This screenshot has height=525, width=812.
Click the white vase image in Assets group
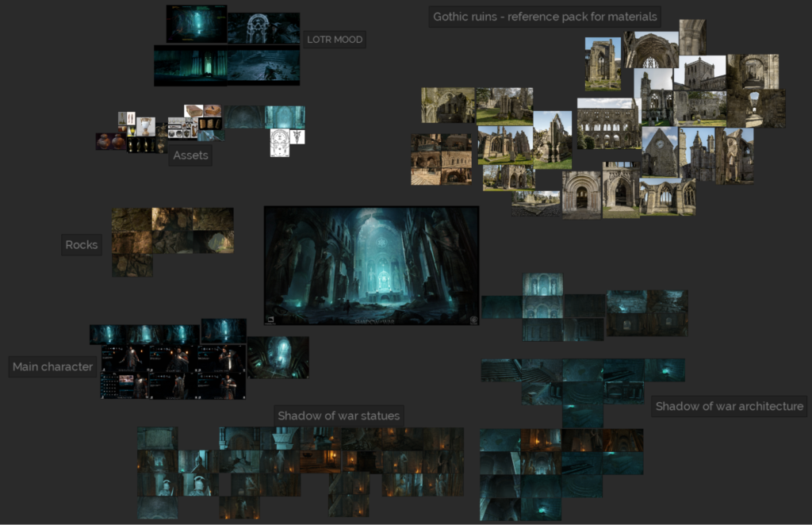click(146, 127)
